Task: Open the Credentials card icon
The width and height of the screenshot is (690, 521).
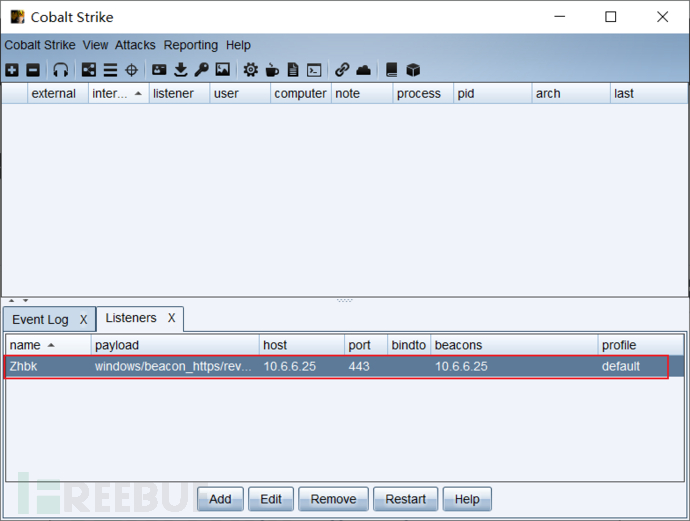Action: (x=159, y=70)
